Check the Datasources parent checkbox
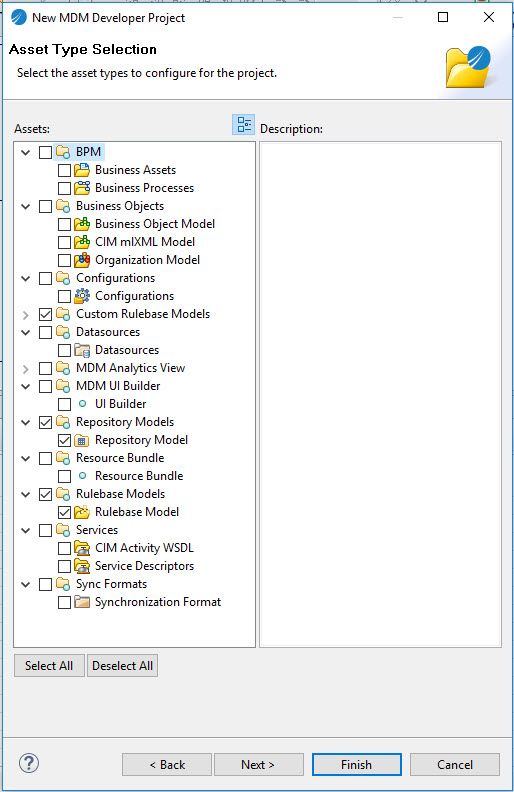 45,332
